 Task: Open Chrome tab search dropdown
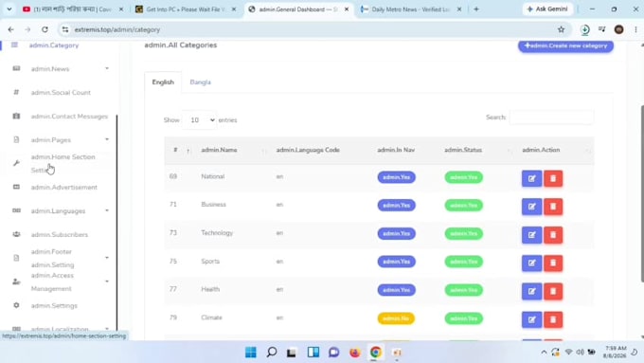point(9,9)
